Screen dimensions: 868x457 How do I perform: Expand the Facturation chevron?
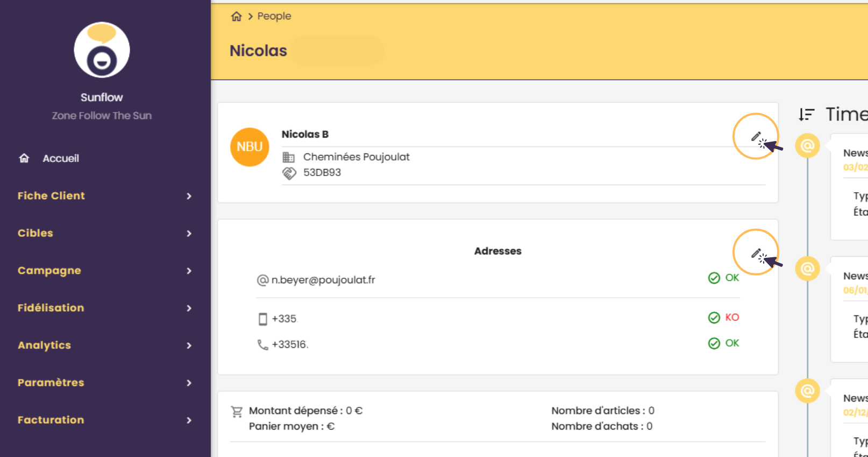point(189,420)
